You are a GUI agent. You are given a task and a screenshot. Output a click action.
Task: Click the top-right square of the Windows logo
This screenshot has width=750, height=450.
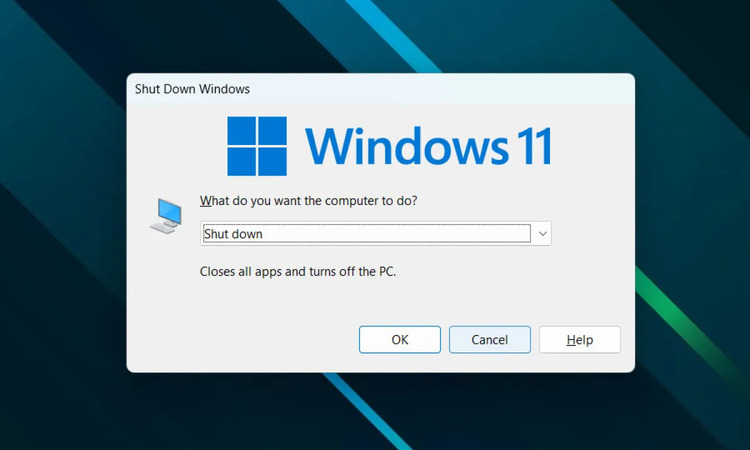pyautogui.click(x=273, y=131)
